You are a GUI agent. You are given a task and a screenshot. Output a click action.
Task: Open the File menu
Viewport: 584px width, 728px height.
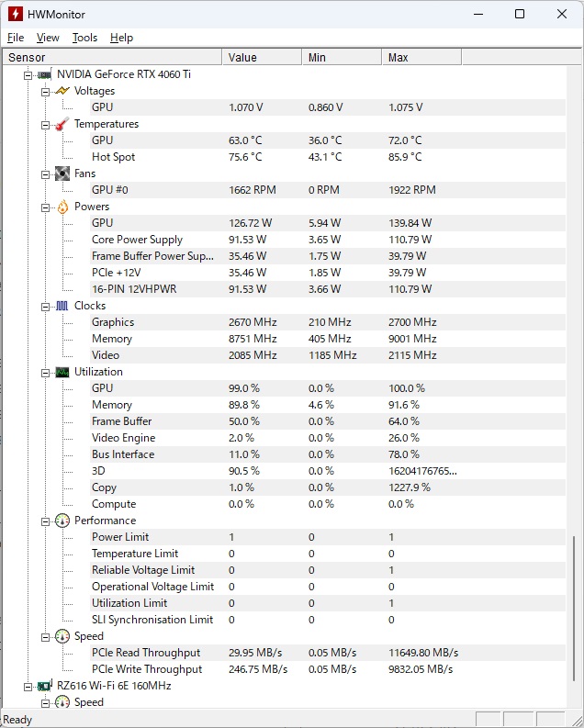pos(16,38)
